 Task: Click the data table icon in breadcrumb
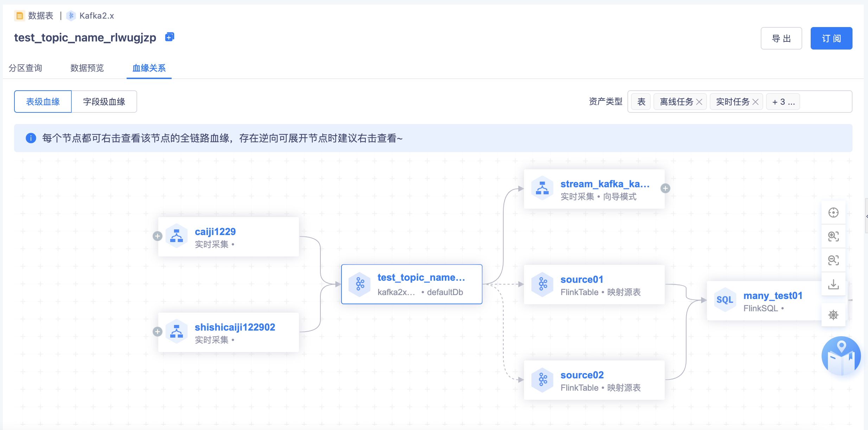19,16
